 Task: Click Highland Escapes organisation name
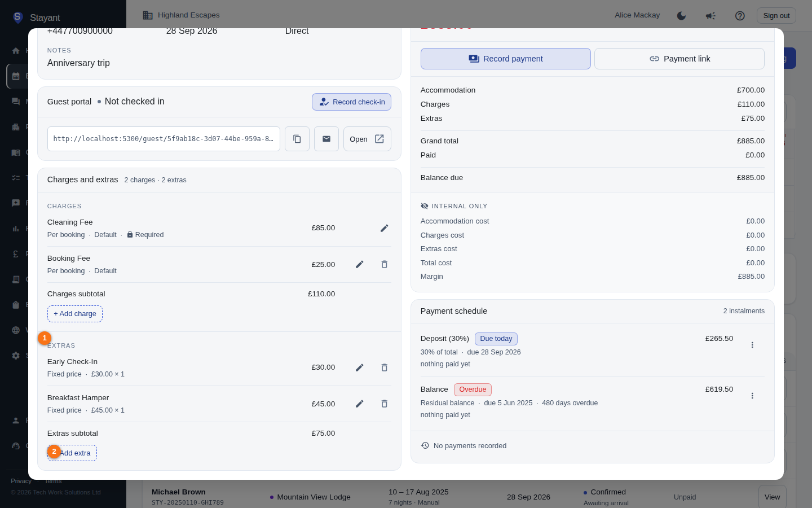188,15
